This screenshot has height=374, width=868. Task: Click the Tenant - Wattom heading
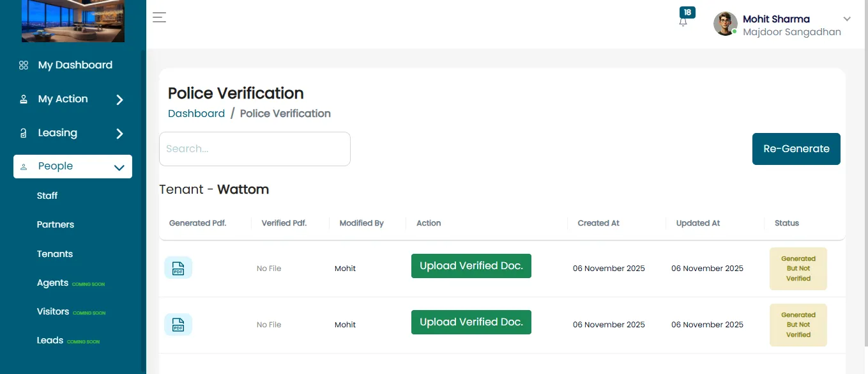point(214,190)
